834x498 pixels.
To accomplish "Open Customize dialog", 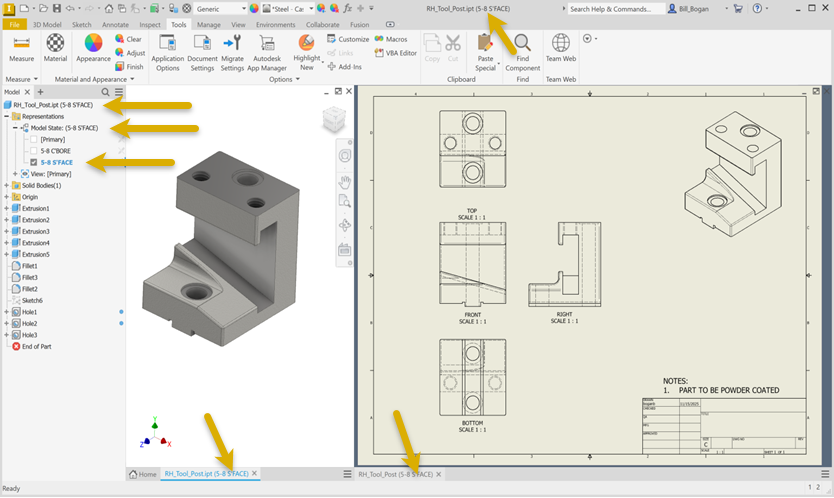I will pos(348,39).
